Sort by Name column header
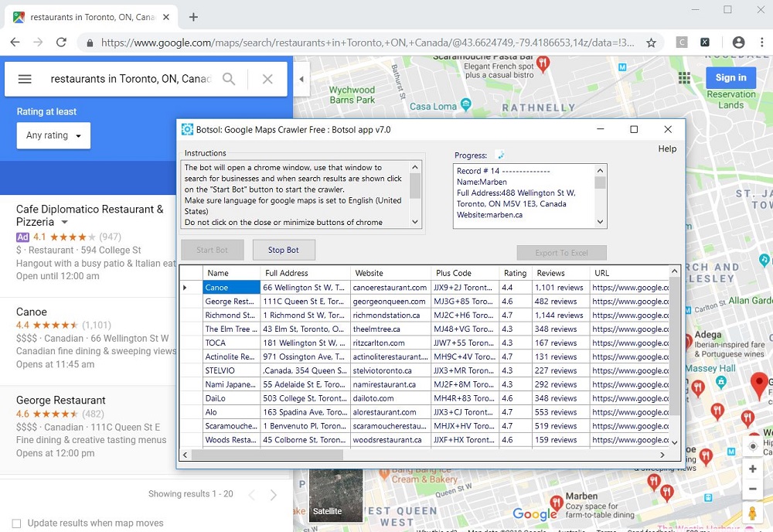The image size is (773, 532). pyautogui.click(x=231, y=273)
